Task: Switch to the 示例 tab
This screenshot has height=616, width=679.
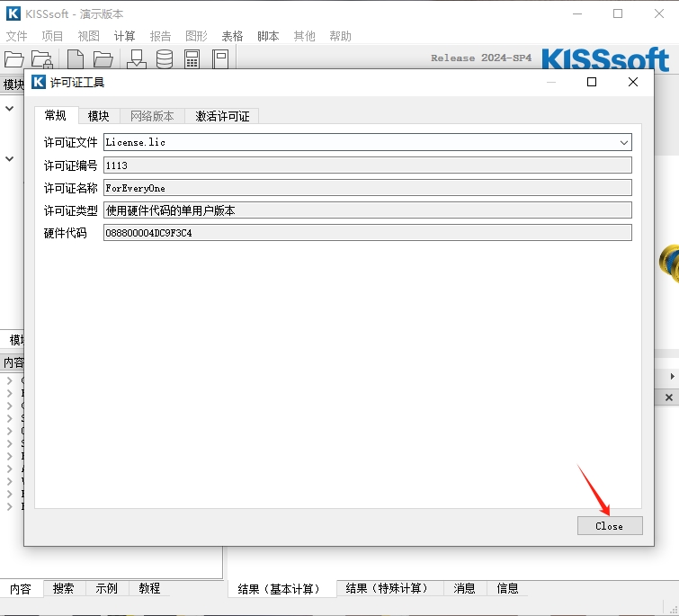Action: 106,588
